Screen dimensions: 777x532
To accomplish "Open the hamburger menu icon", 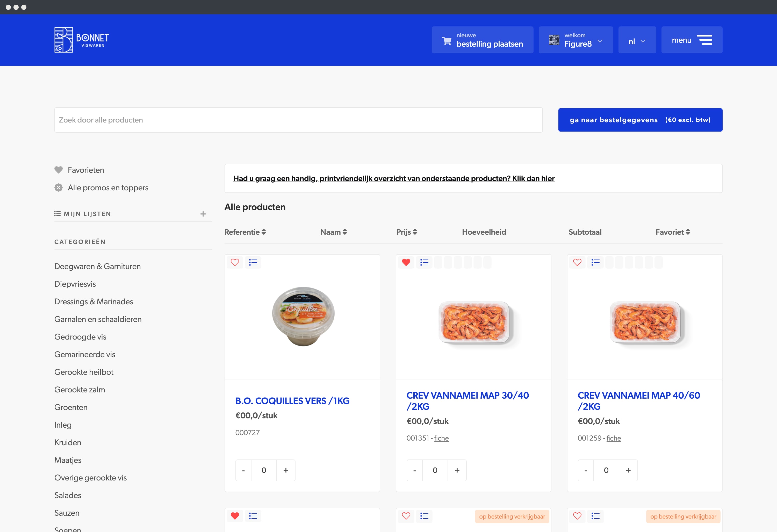I will pyautogui.click(x=704, y=40).
